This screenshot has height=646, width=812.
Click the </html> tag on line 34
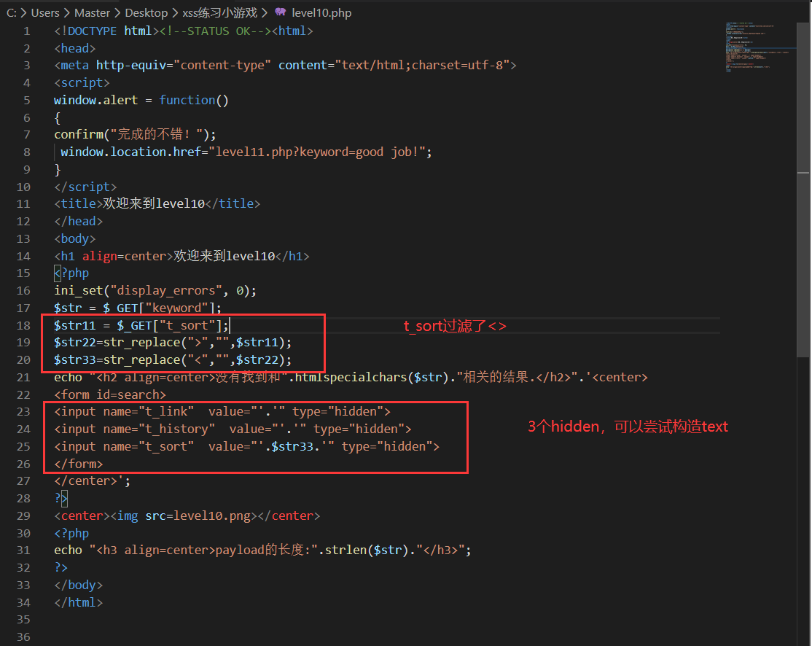78,602
